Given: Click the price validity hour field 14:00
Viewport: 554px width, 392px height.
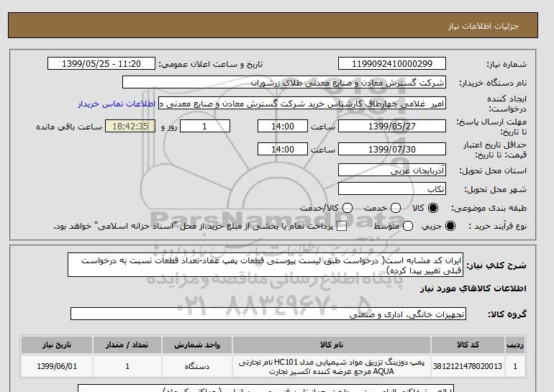Looking at the screenshot, I should pos(283,149).
